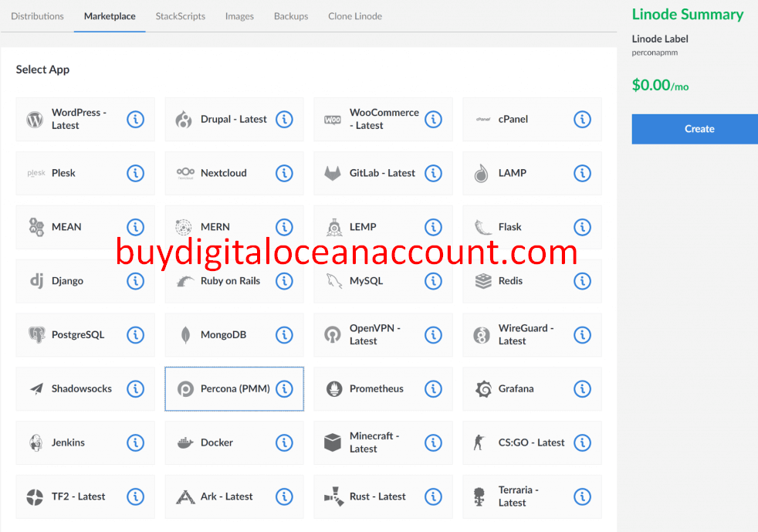Switch to the Distributions tab
Viewport: 758px width, 532px height.
[x=37, y=15]
